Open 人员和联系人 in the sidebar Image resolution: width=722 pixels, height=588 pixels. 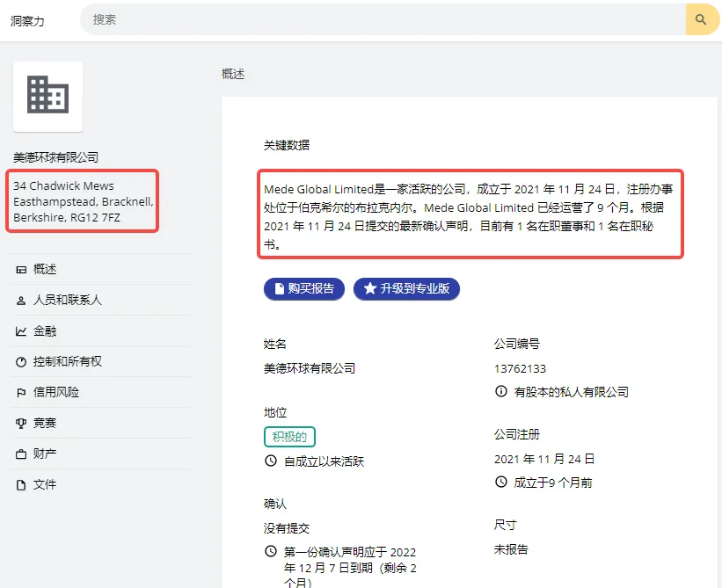pyautogui.click(x=100, y=300)
